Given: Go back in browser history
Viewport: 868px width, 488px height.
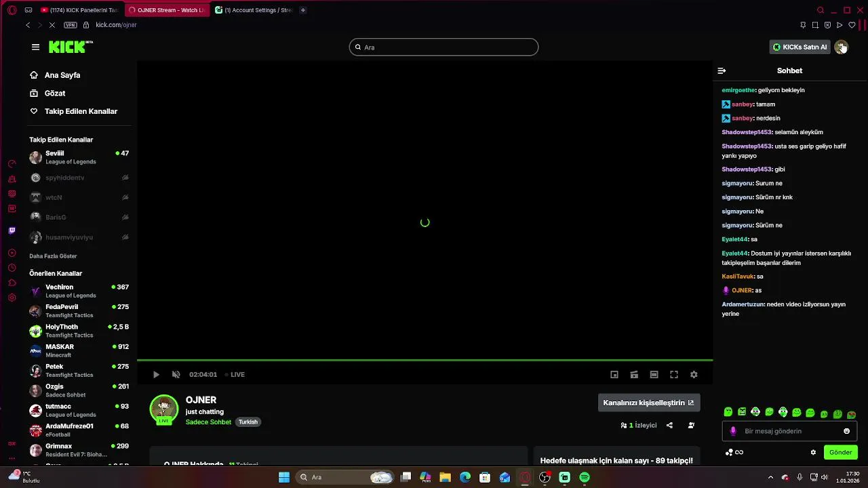Looking at the screenshot, I should coord(28,25).
